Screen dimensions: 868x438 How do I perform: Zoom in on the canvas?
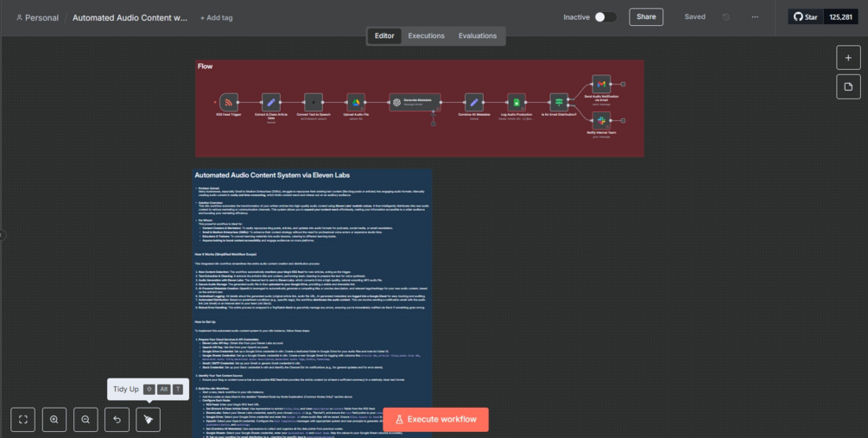click(54, 420)
